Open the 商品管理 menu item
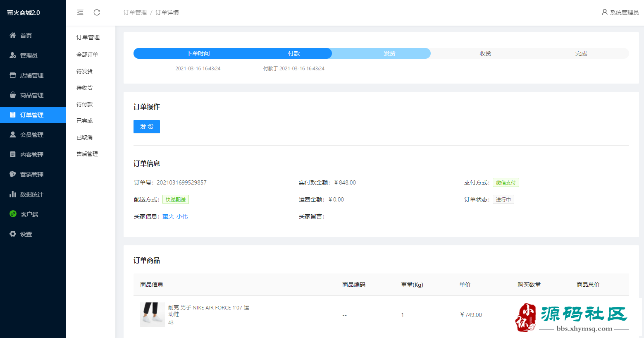Screen dimensions: 644x338 (33, 95)
